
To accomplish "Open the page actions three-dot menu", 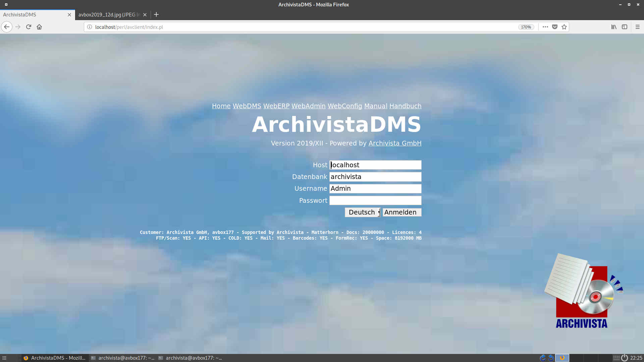I will pos(545,27).
